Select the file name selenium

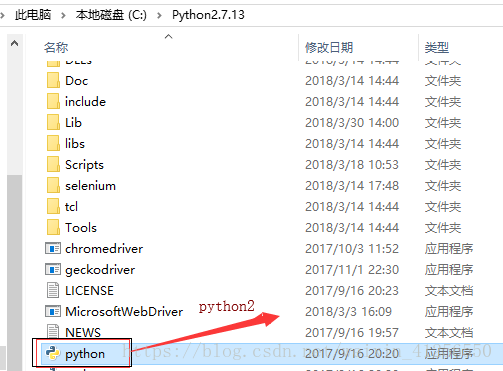tap(90, 186)
